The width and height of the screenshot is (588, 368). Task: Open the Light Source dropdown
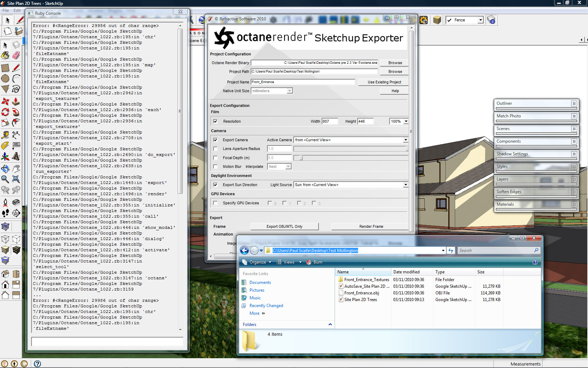(x=405, y=185)
